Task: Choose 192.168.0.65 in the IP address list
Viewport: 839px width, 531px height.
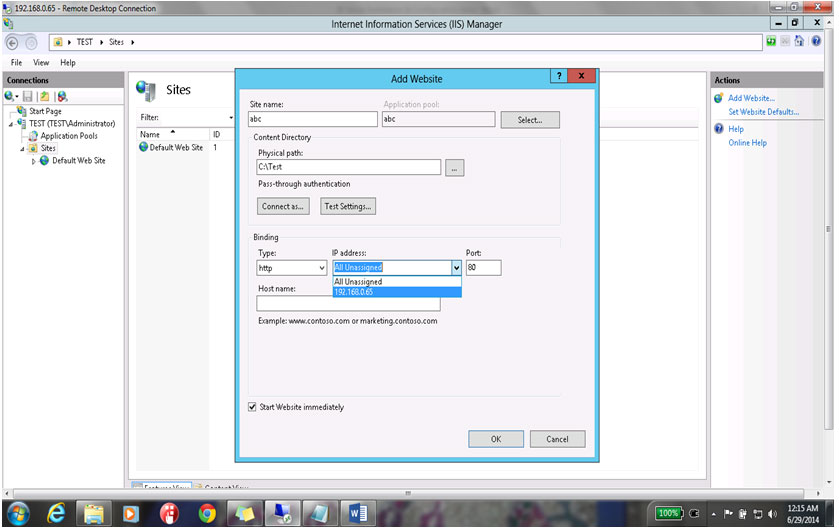Action: click(x=397, y=292)
